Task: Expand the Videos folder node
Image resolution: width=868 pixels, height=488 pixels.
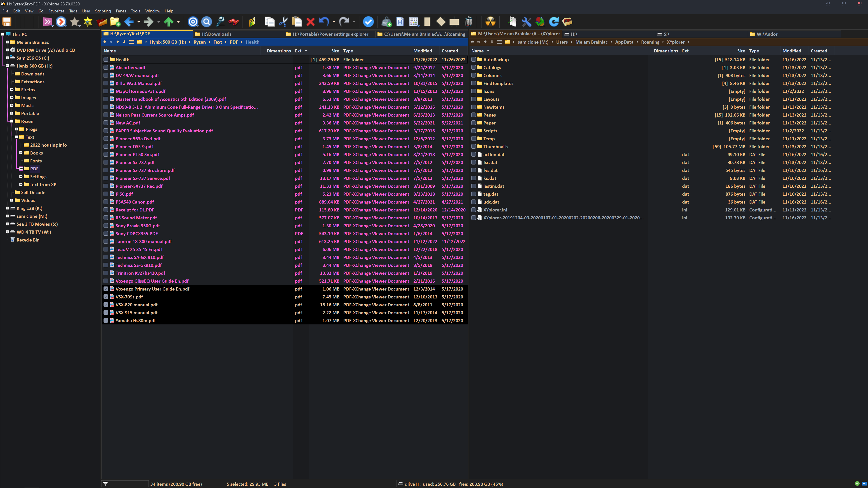Action: point(12,200)
